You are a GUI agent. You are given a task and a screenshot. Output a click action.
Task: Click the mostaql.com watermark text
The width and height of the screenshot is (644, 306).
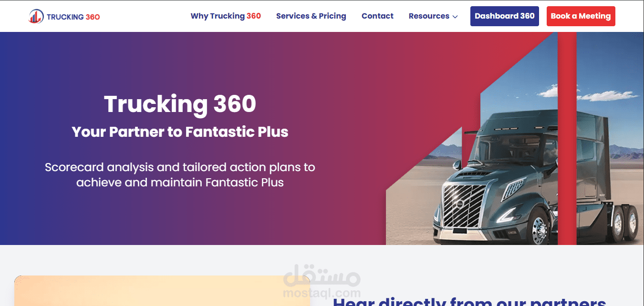point(322,293)
